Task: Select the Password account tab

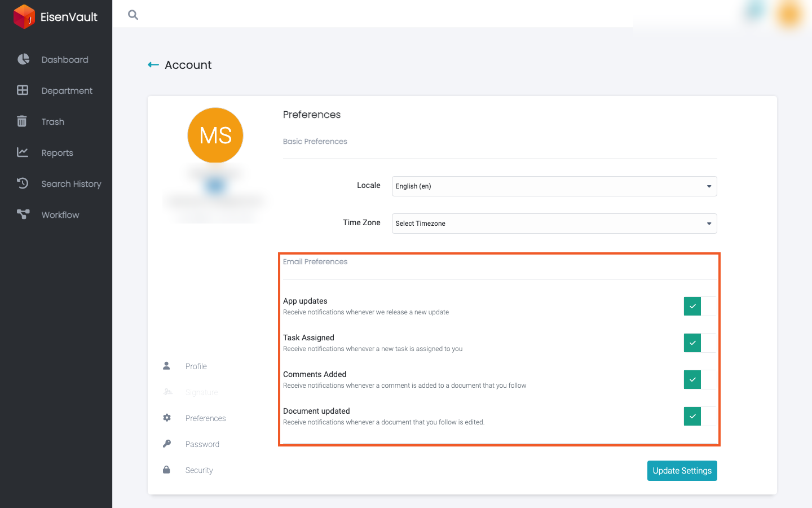Action: [202, 444]
